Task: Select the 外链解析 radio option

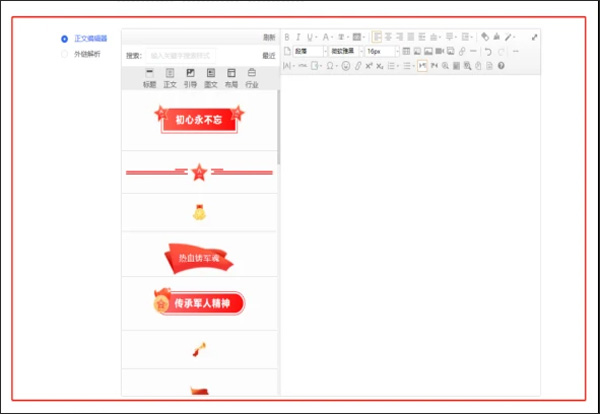Action: pyautogui.click(x=65, y=54)
